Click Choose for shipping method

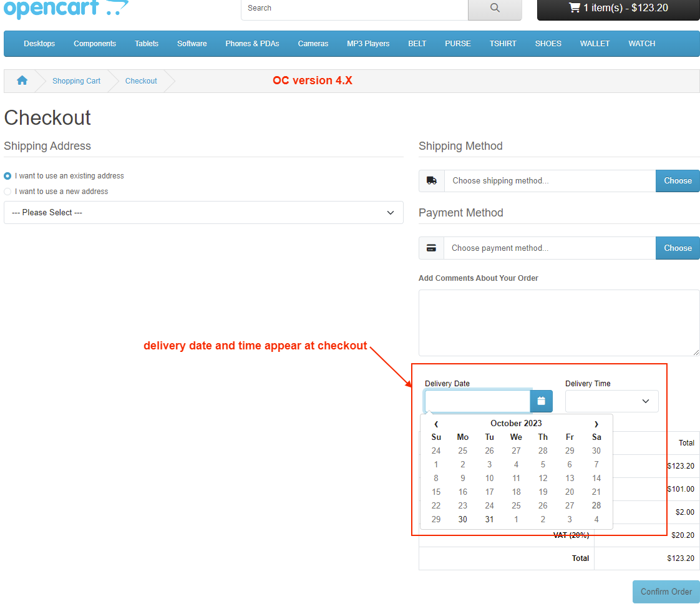click(x=678, y=181)
